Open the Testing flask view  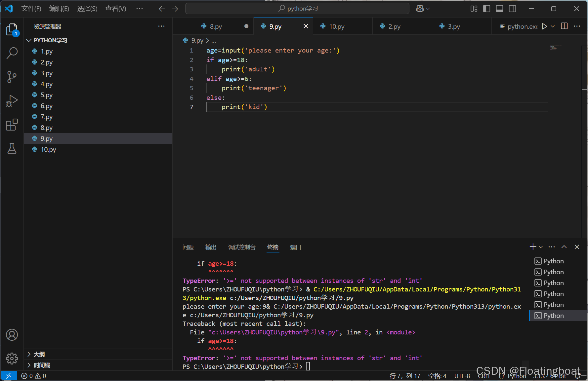pyautogui.click(x=12, y=148)
